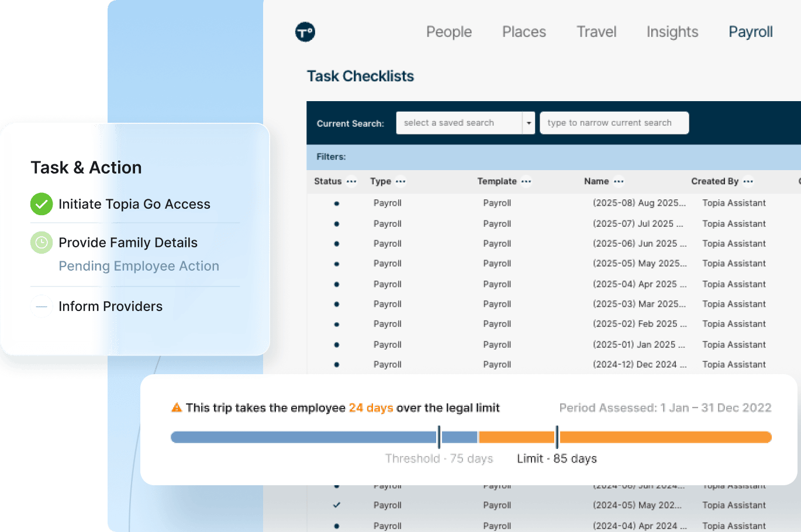Focus the 'type to narrow current search' field
The height and width of the screenshot is (532, 801).
coord(614,123)
